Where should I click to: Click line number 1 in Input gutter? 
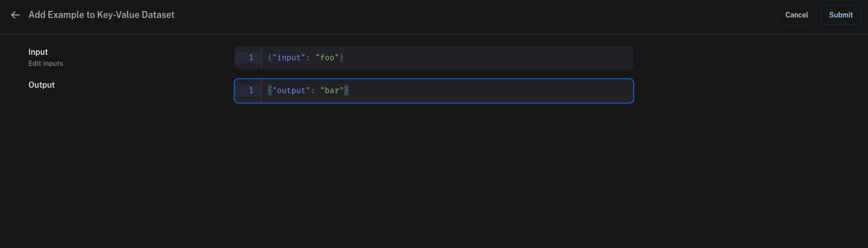point(251,58)
